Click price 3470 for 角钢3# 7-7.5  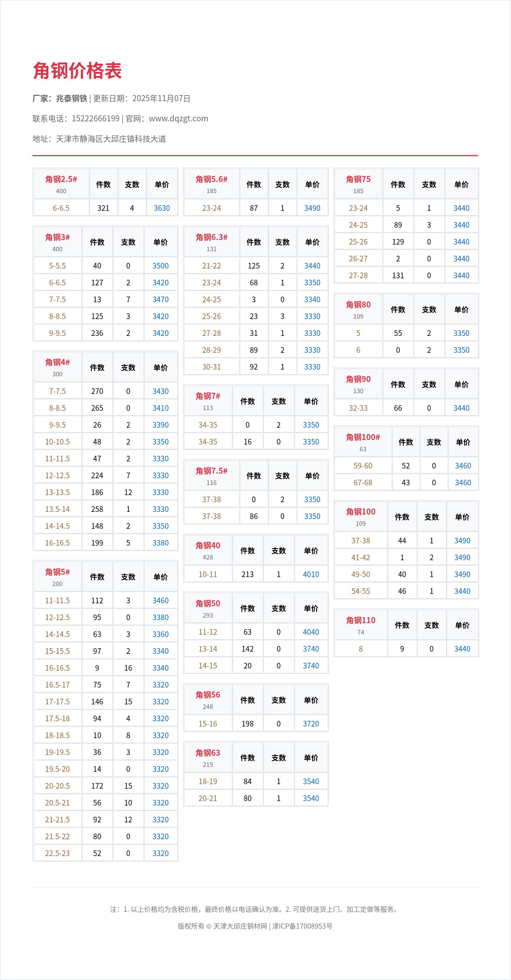pos(161,300)
